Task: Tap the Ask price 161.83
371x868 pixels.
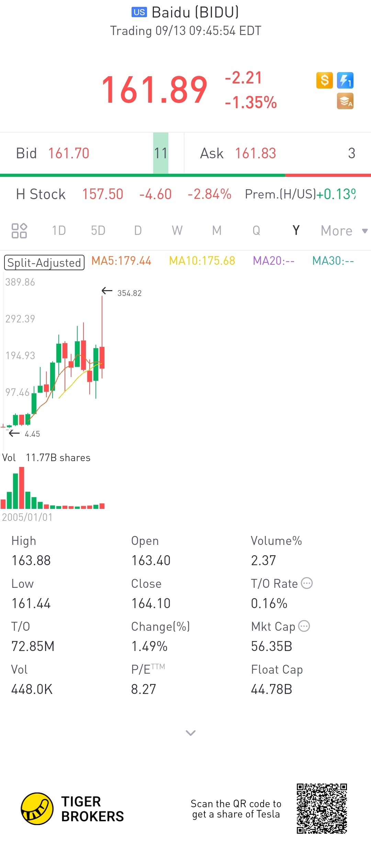Action: [256, 153]
